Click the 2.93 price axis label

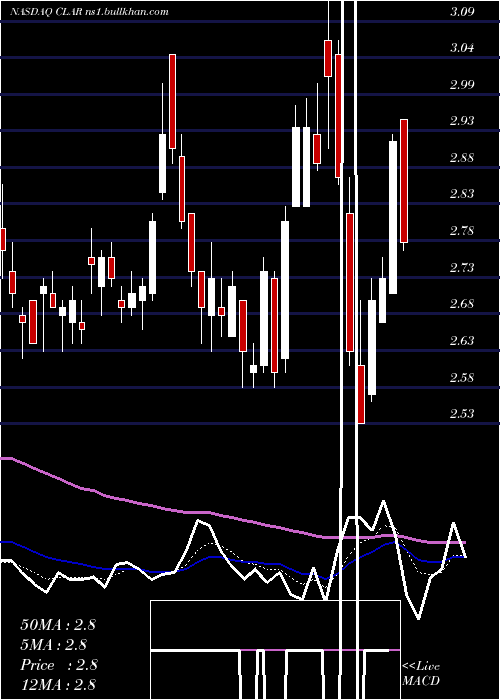point(462,121)
